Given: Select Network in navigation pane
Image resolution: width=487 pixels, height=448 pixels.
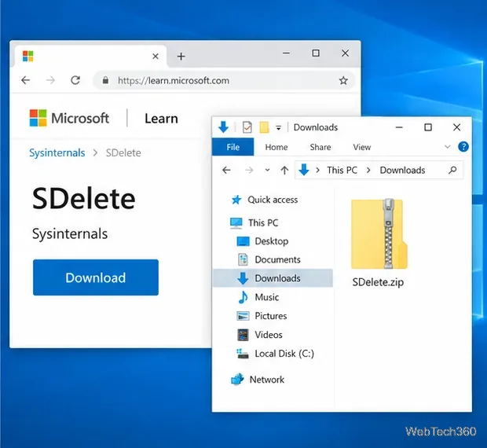Looking at the screenshot, I should 258,380.
